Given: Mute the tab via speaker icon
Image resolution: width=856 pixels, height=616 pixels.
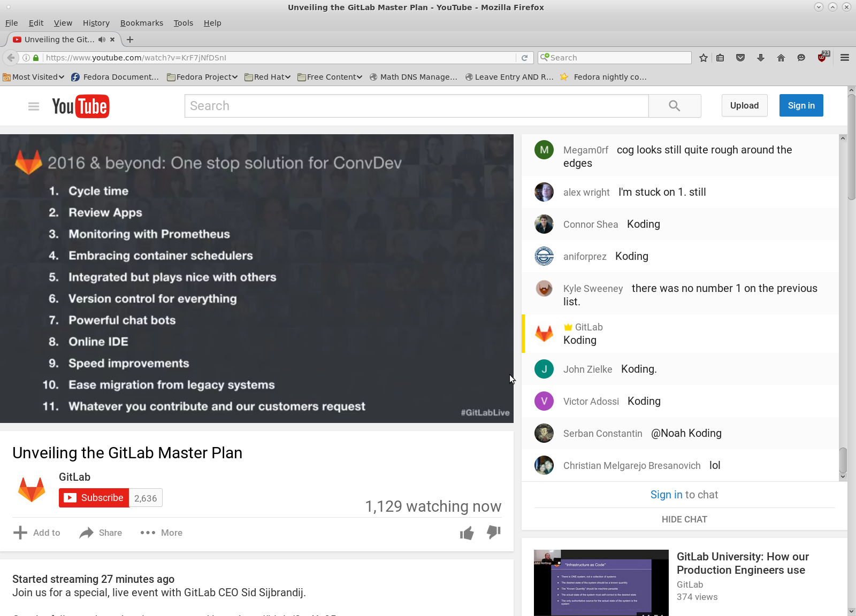Looking at the screenshot, I should coord(102,40).
